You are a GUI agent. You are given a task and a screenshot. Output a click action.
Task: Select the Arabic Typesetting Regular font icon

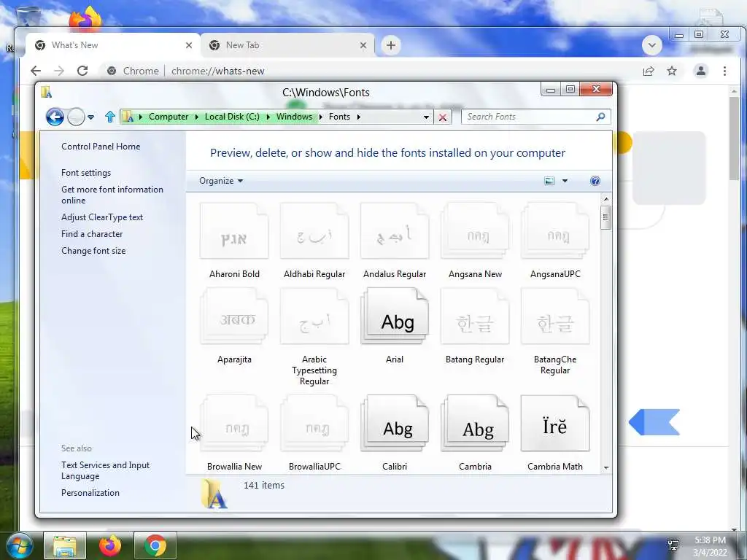(314, 316)
